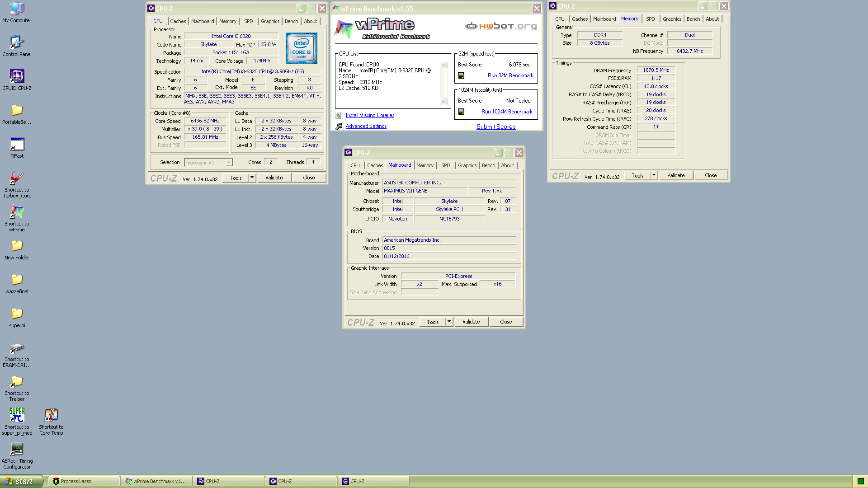Click DRAM Frequency 1870.5 MHz value
This screenshot has width=868, height=488.
pyautogui.click(x=656, y=70)
